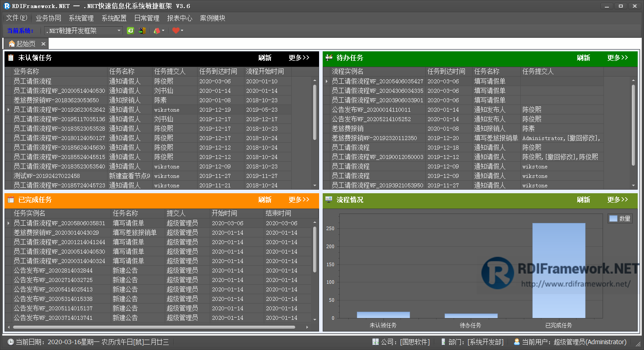Select the row 员工请假流程WF-20192623052642

coord(148,110)
